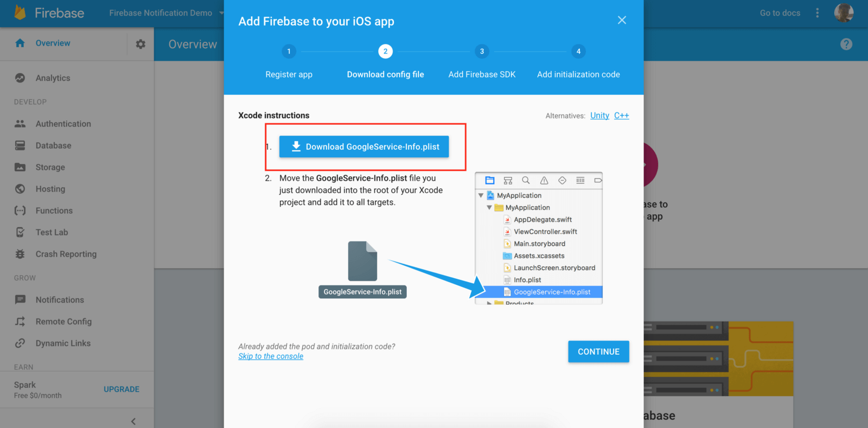Download GoogleService-Info.plist file

click(364, 146)
